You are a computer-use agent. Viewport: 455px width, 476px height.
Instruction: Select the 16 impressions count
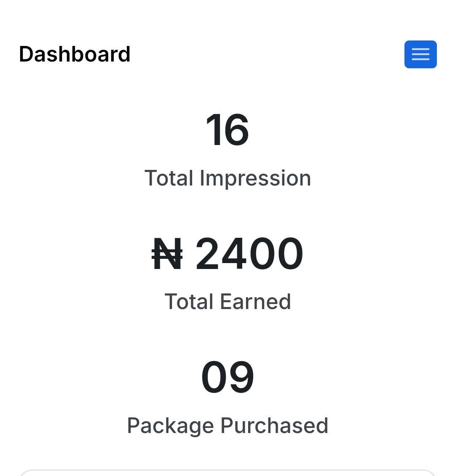coord(227,129)
